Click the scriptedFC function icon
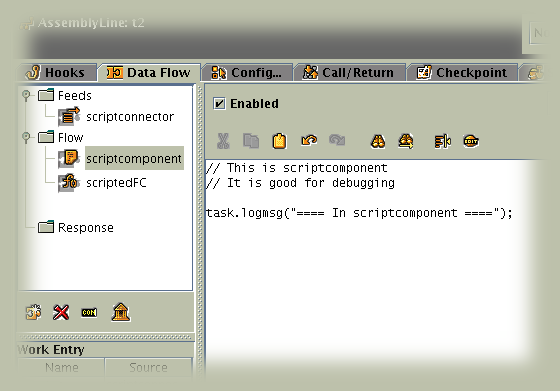This screenshot has height=391, width=560. [69, 182]
